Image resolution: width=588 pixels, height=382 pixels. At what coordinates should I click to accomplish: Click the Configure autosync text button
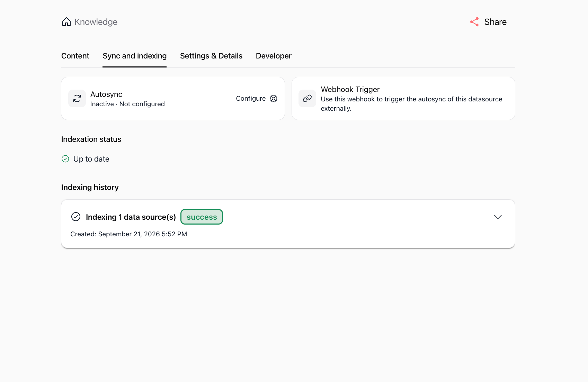click(251, 99)
